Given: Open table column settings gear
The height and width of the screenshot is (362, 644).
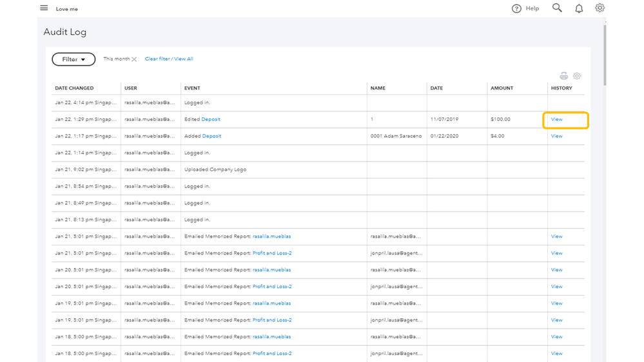Looking at the screenshot, I should click(x=577, y=76).
